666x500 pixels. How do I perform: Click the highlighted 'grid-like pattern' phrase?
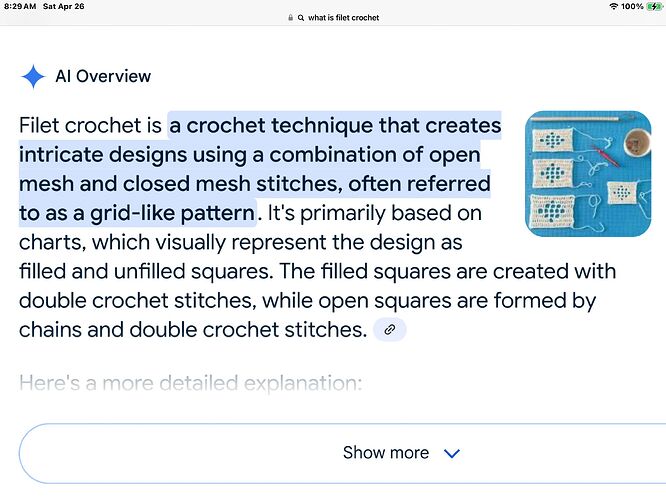click(x=172, y=213)
